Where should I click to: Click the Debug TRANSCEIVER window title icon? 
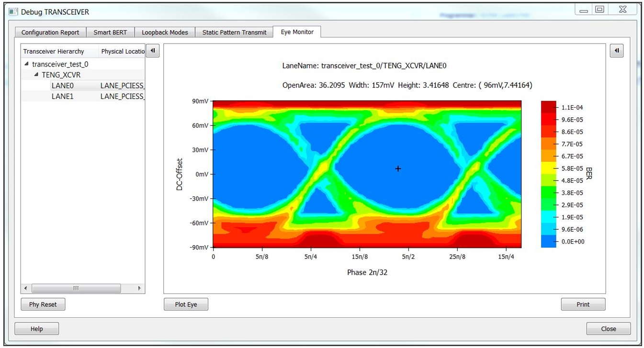[13, 11]
